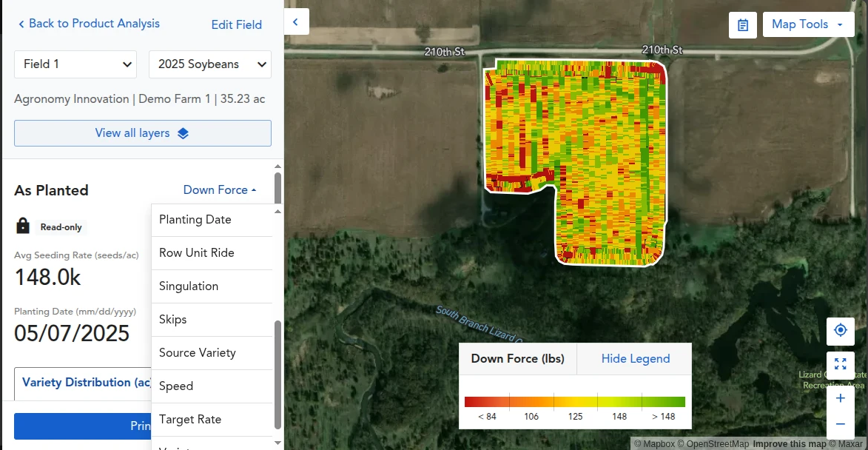
Task: Click the locate-me target icon
Action: [x=841, y=330]
